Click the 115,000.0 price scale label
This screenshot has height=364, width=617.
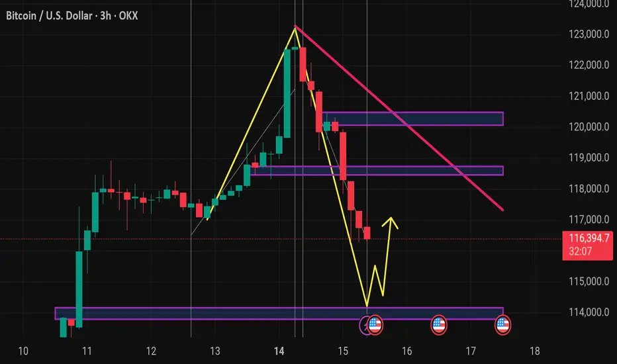click(589, 281)
